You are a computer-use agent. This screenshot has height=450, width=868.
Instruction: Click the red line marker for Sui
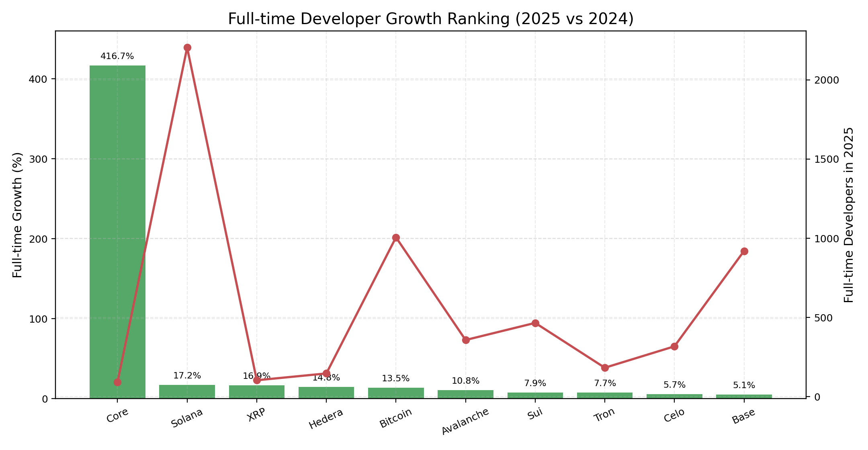(x=535, y=323)
